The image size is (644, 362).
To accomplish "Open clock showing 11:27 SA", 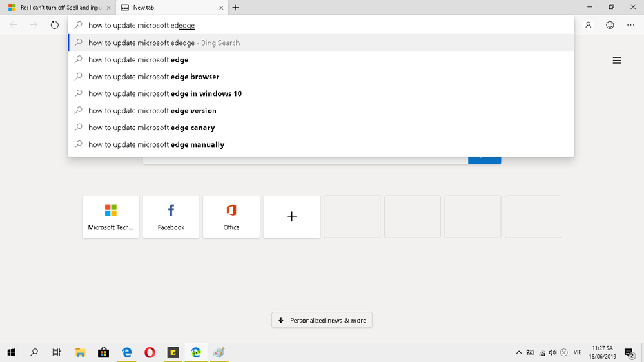I will [x=603, y=352].
